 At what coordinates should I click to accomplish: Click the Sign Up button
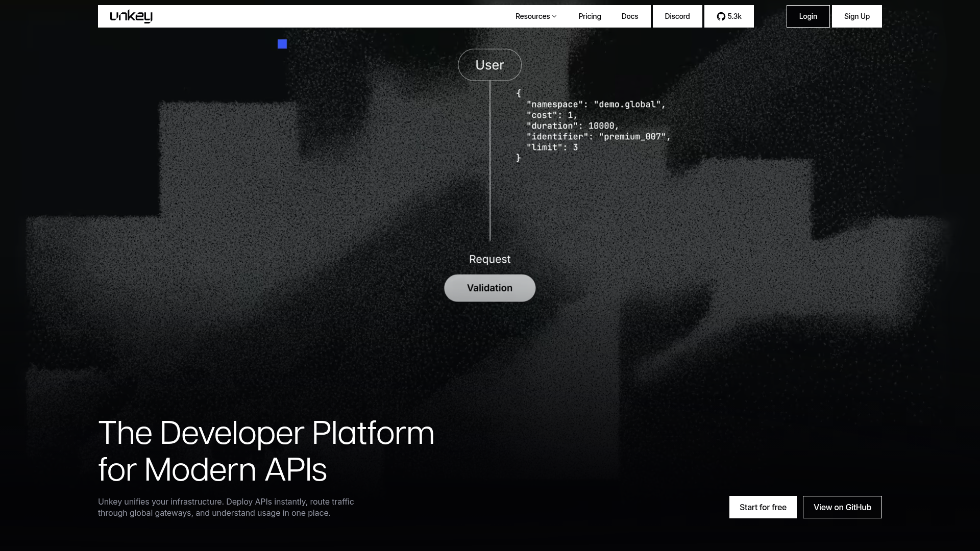[857, 16]
